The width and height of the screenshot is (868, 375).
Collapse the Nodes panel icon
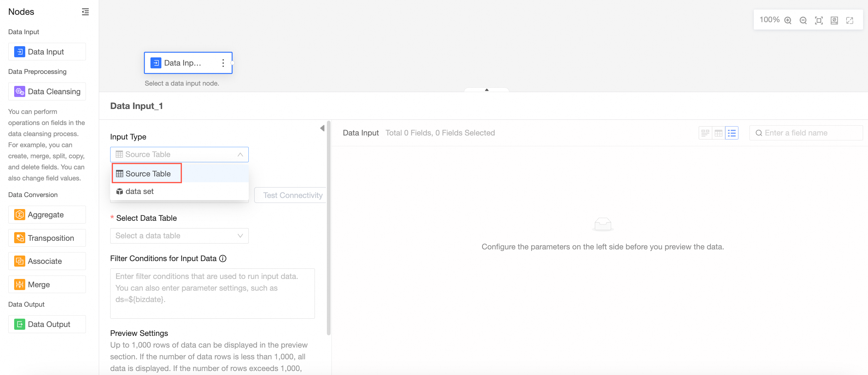click(x=85, y=12)
